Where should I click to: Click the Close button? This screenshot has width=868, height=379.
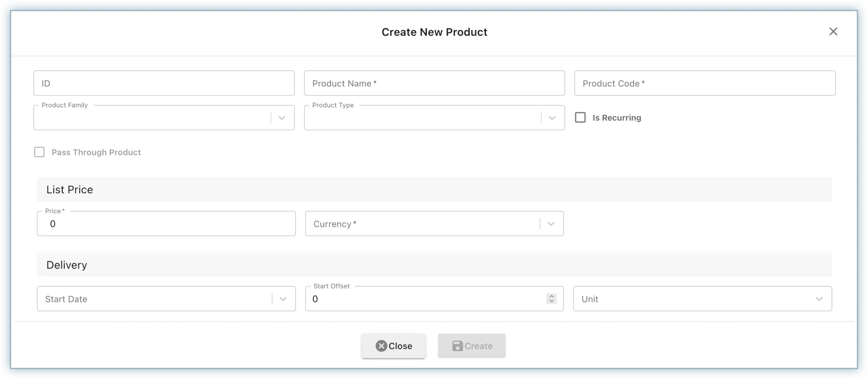pos(394,346)
